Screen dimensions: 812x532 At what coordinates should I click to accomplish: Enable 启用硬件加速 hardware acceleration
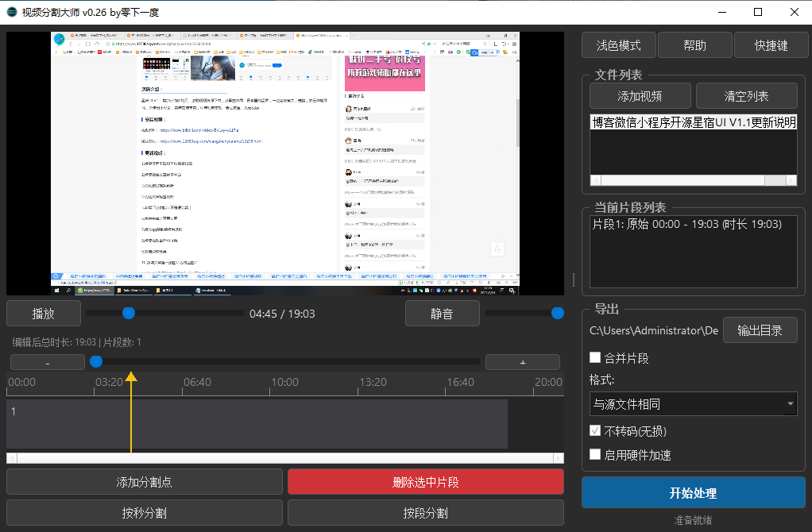point(595,454)
